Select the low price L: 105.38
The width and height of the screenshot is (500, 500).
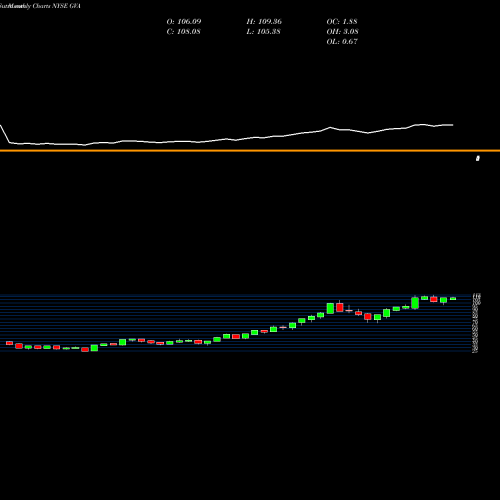[x=263, y=32]
